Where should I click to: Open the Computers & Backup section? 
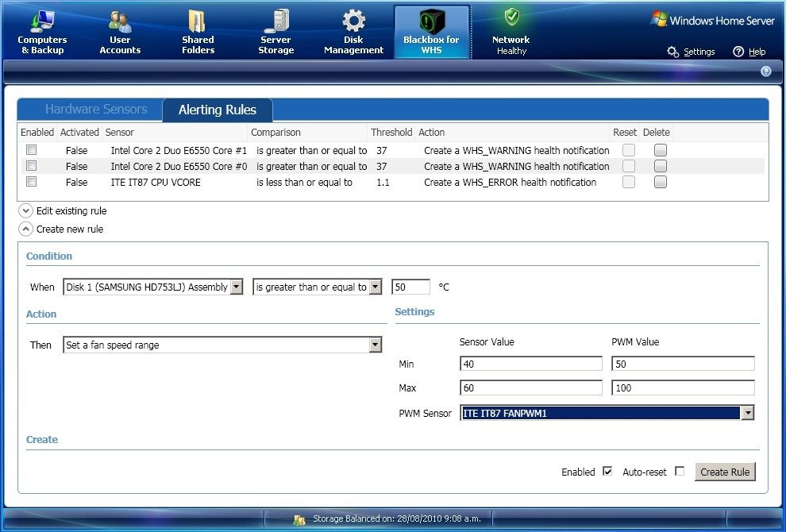(x=42, y=32)
